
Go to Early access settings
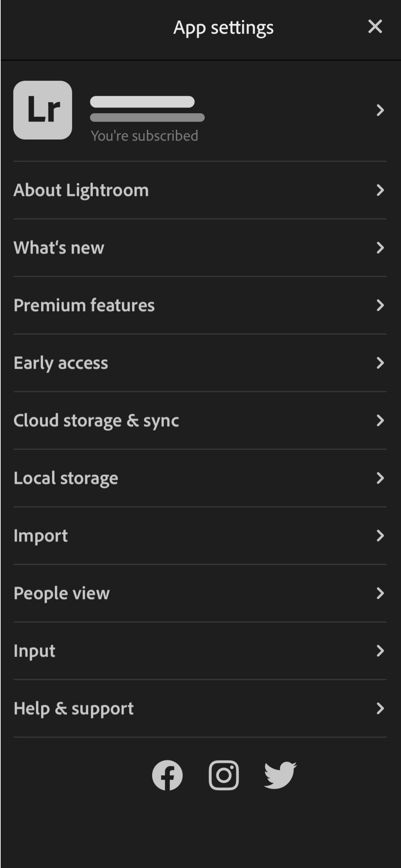click(61, 363)
